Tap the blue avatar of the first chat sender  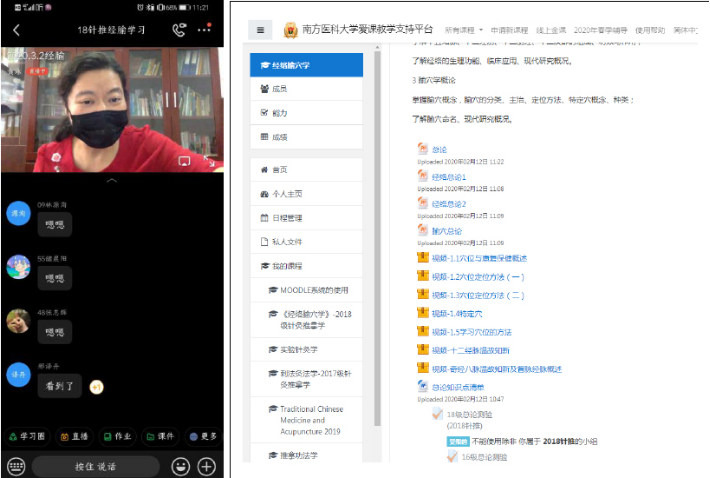(19, 213)
